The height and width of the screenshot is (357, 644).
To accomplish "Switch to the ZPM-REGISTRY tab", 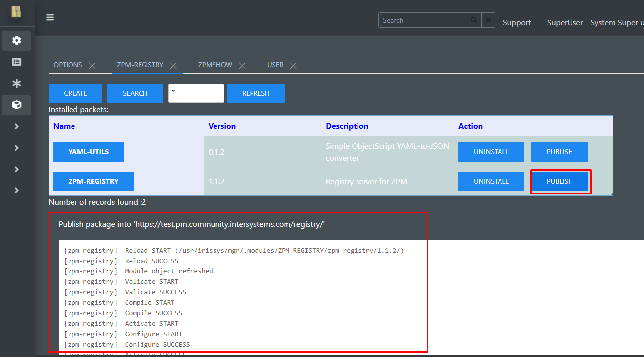I will [x=140, y=65].
